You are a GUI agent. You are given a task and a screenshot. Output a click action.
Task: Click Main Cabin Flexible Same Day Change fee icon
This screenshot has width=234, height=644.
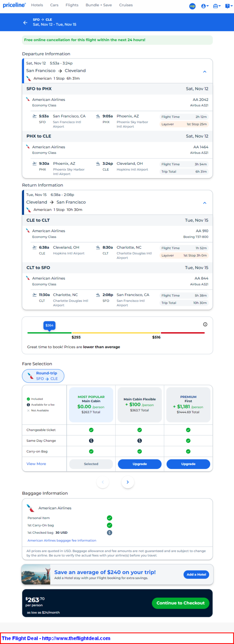click(140, 441)
